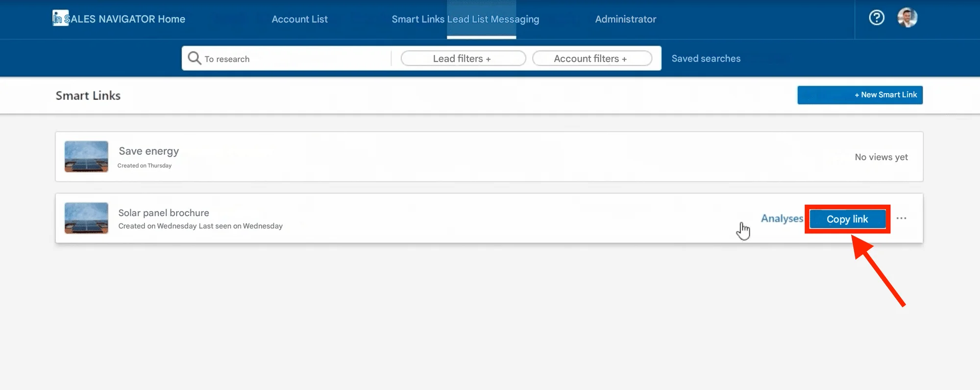
Task: Select the Solar panel brochure title
Action: 164,213
